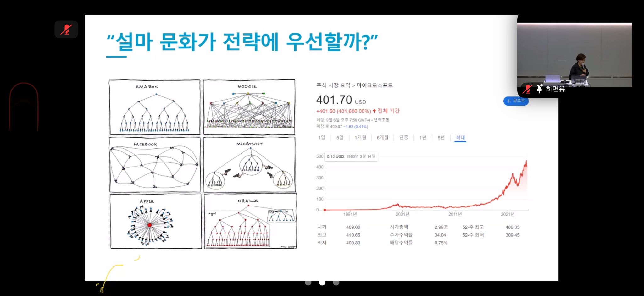Click the Oracle org chart panel
The image size is (644, 296).
250,221
